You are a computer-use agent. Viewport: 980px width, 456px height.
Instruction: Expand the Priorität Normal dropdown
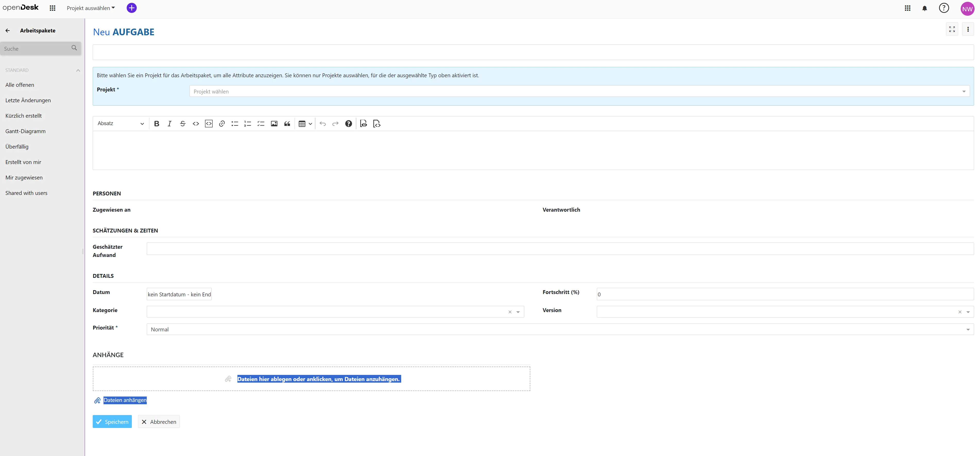[x=560, y=329]
